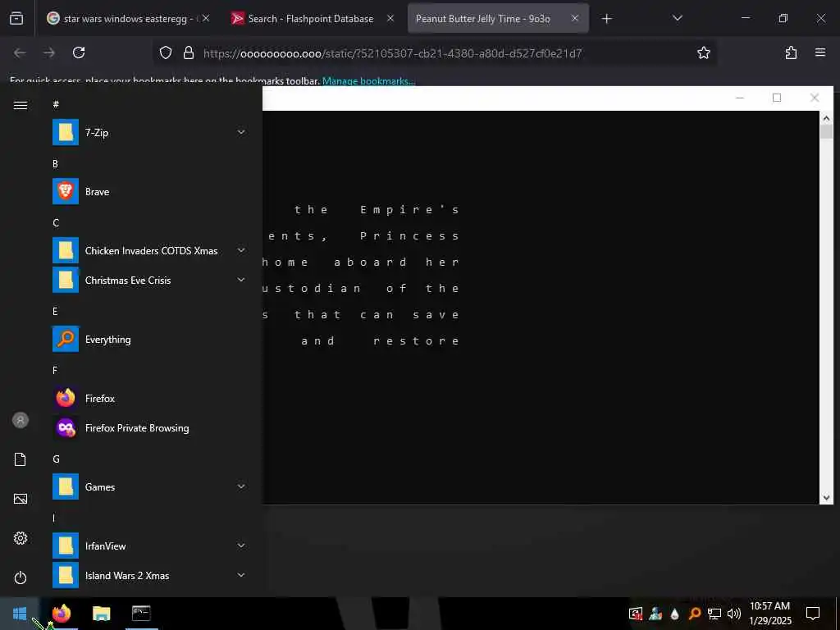Open the list all tabs dropdown
The image size is (840, 630).
pos(677,19)
